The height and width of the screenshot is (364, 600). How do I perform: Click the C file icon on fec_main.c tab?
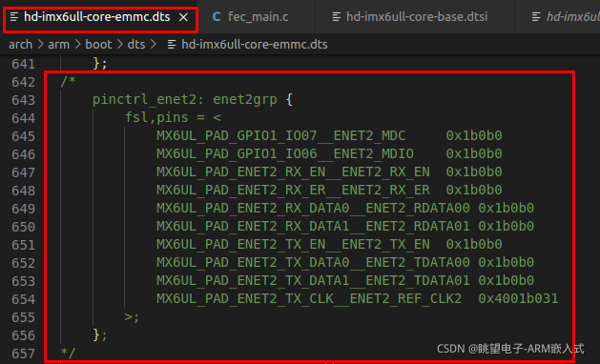pyautogui.click(x=217, y=17)
